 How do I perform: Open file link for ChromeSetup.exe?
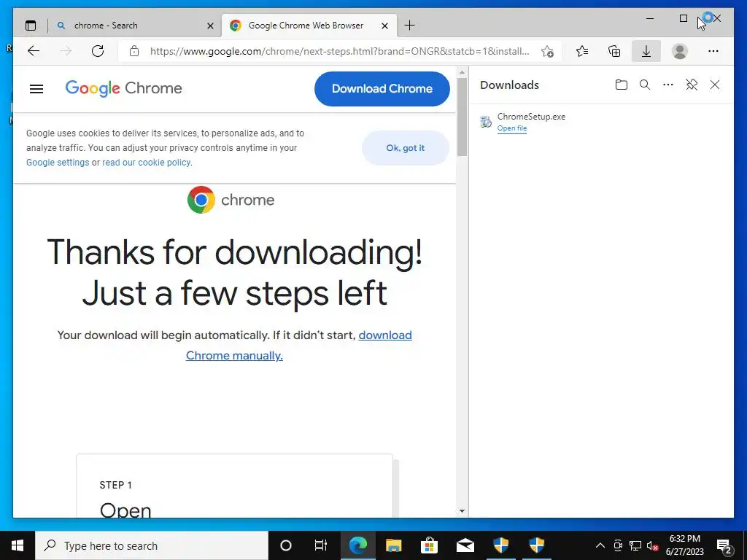(x=512, y=128)
